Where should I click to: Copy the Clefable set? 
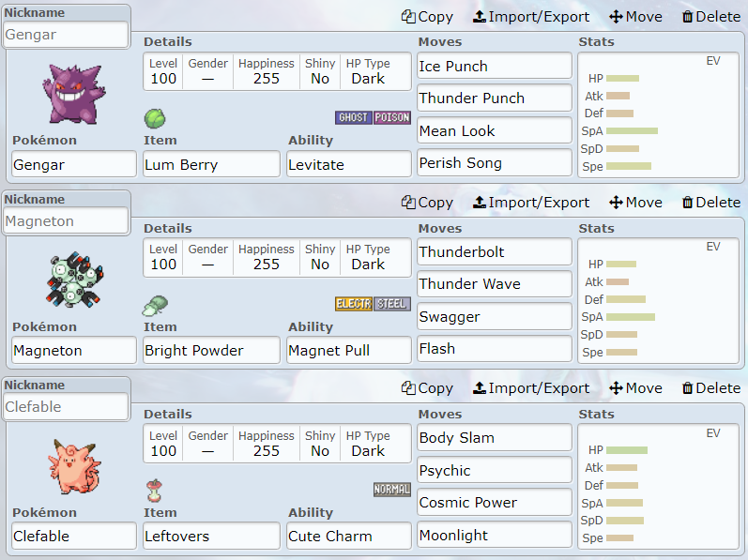(427, 388)
